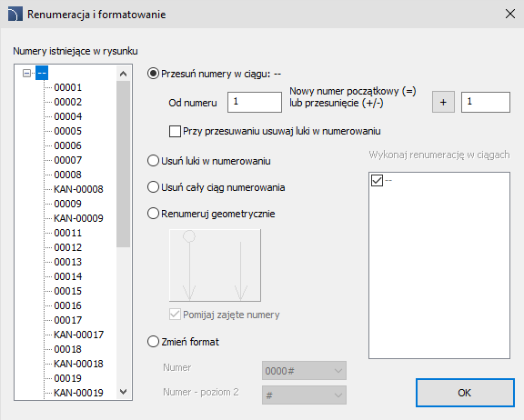This screenshot has height=420, width=524.
Task: Click the geometric renumbering direction diagram
Action: pyautogui.click(x=215, y=265)
